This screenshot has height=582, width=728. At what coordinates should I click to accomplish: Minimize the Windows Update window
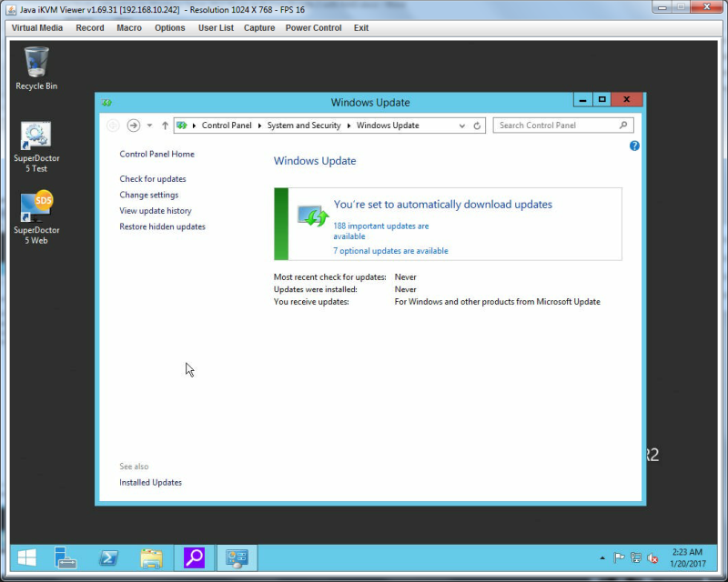pos(582,100)
